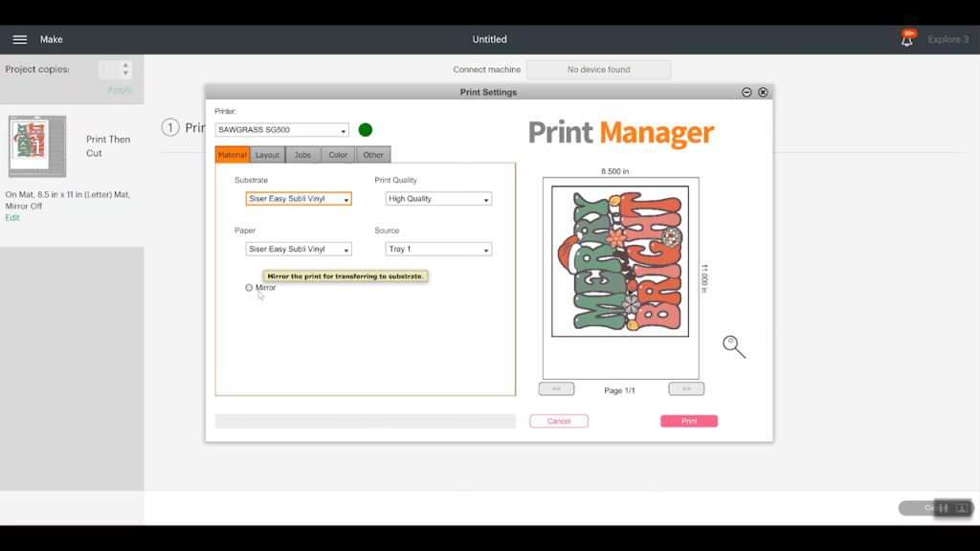Viewport: 980px width, 551px height.
Task: Close the Print Settings dialog
Action: [x=763, y=93]
